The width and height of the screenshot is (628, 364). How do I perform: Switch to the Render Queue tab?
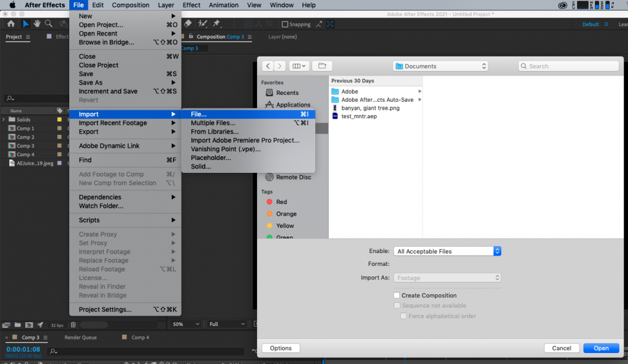80,337
